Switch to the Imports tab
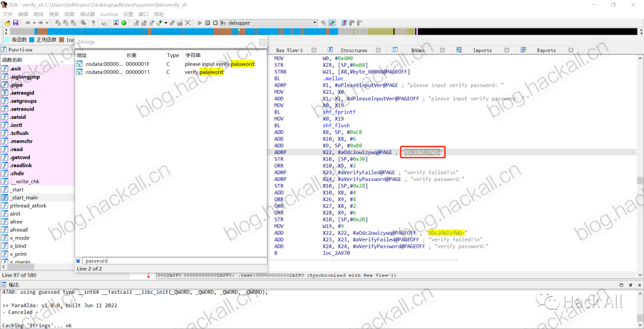 [482, 50]
